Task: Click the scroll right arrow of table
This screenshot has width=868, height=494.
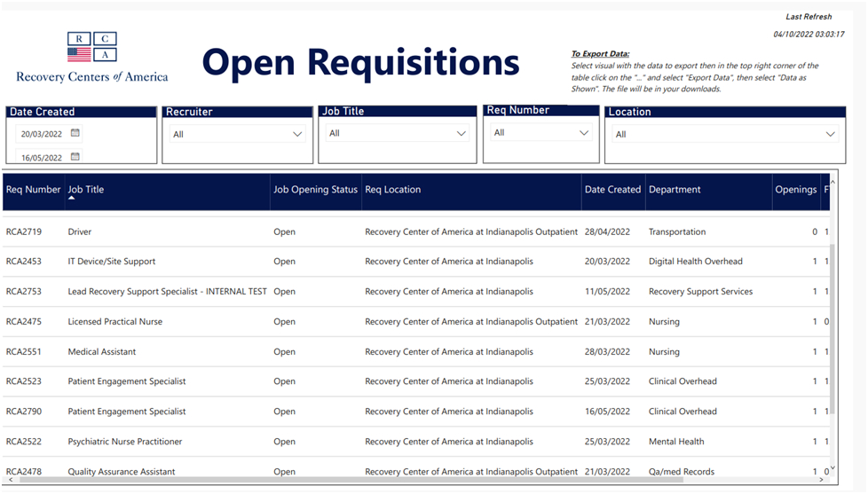Action: (x=821, y=480)
